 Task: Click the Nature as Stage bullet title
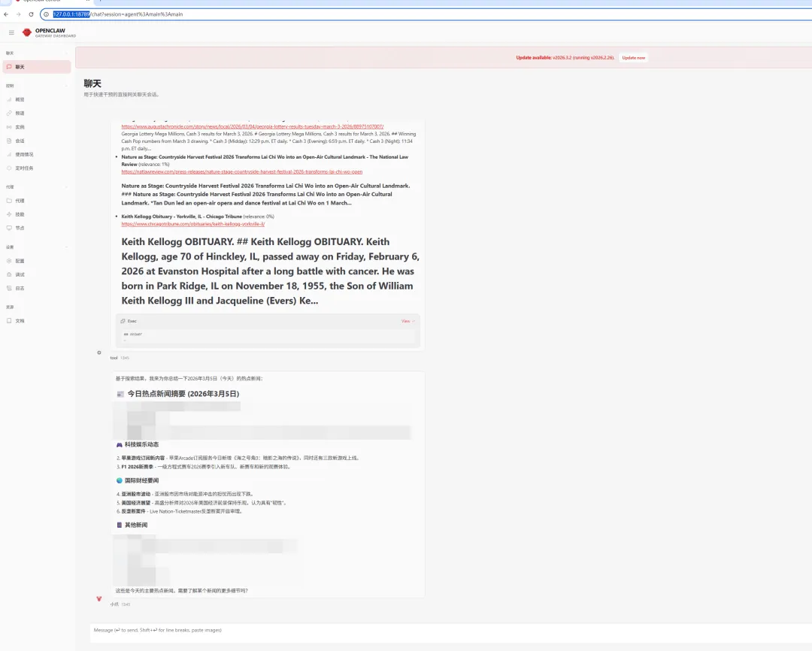pyautogui.click(x=265, y=160)
